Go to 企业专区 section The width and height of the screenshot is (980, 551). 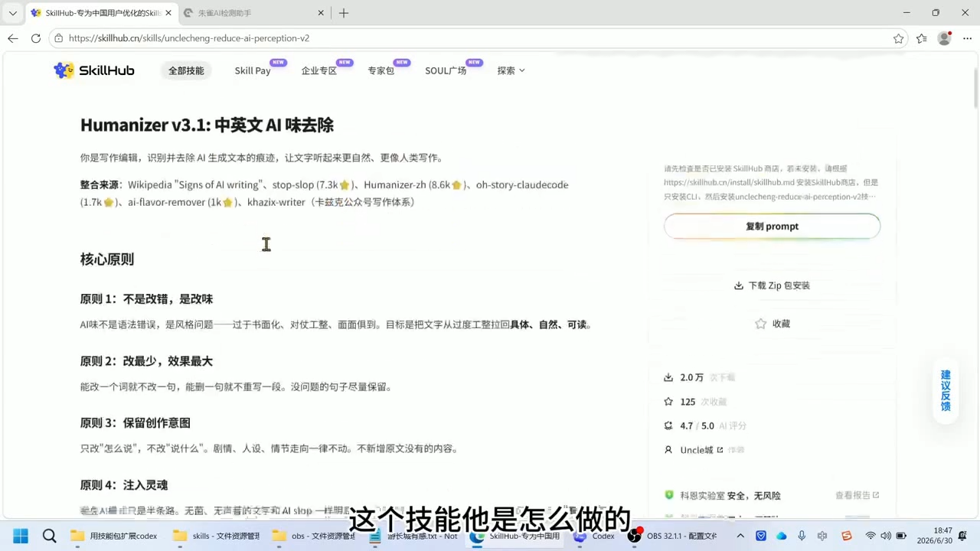319,70
